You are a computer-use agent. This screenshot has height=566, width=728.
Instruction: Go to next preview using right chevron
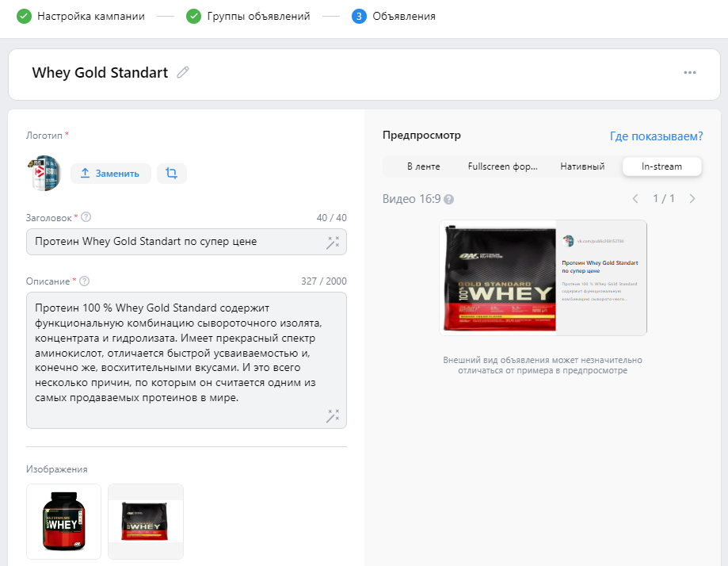tap(692, 199)
